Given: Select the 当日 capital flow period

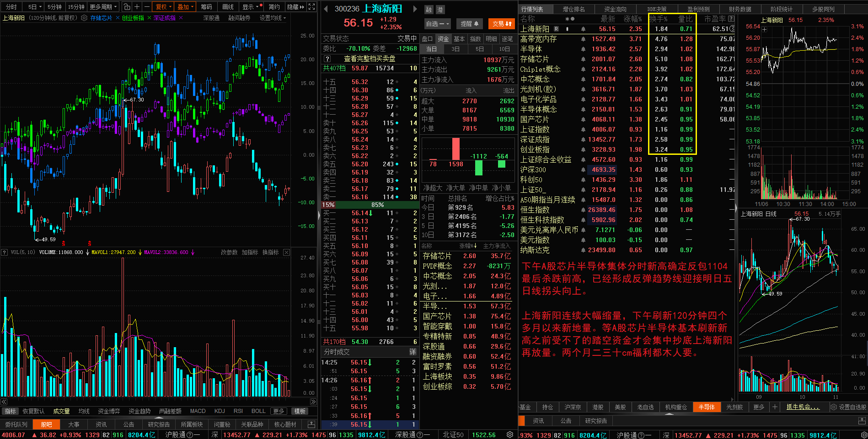Looking at the screenshot, I should point(431,49).
